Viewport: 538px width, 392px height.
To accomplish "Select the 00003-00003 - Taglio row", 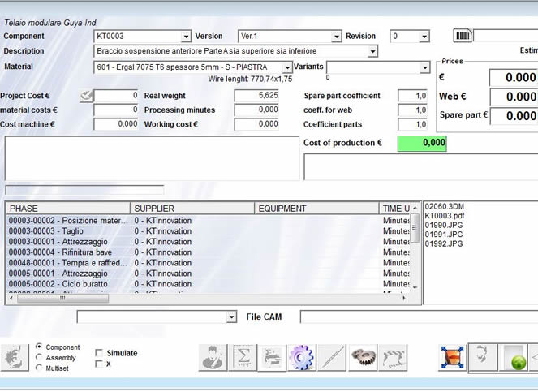I will pos(209,231).
